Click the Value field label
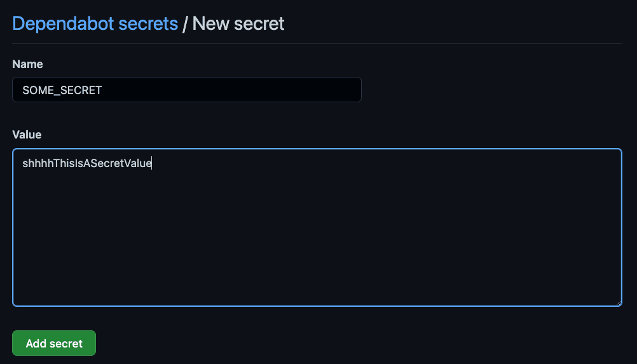The height and width of the screenshot is (364, 637). [27, 135]
